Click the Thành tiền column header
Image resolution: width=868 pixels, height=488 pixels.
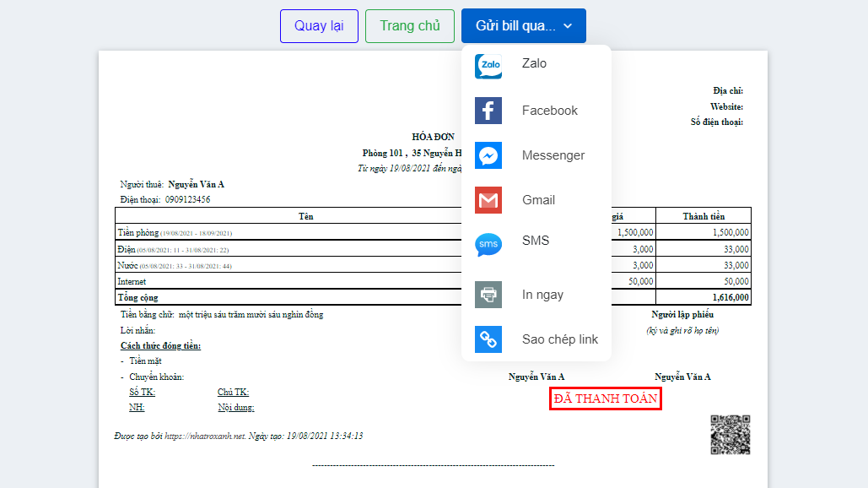point(704,216)
